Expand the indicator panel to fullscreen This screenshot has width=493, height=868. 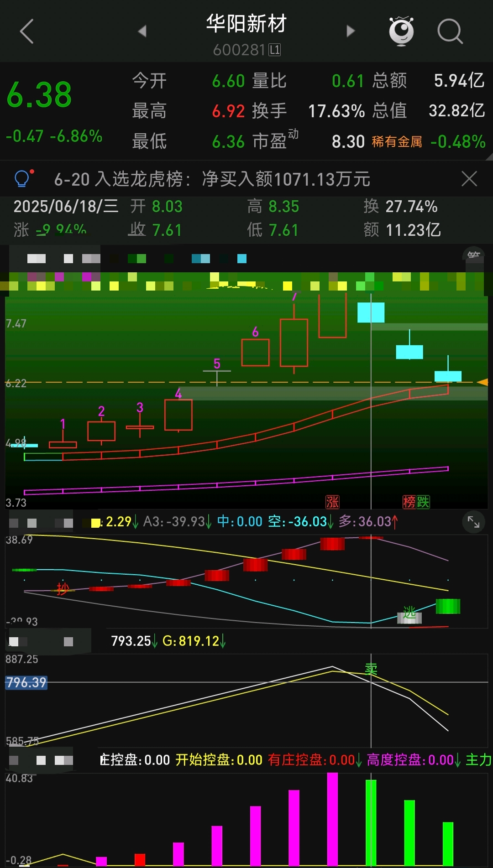click(x=473, y=522)
